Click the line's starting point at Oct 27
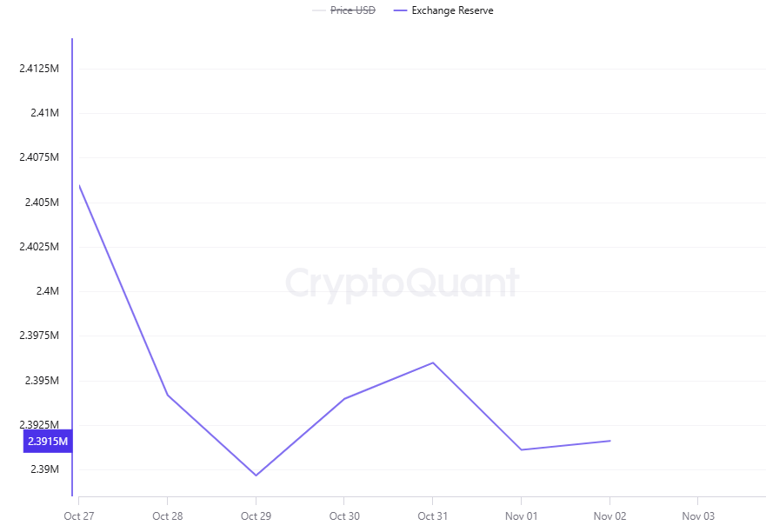The width and height of the screenshot is (766, 532). click(x=79, y=185)
